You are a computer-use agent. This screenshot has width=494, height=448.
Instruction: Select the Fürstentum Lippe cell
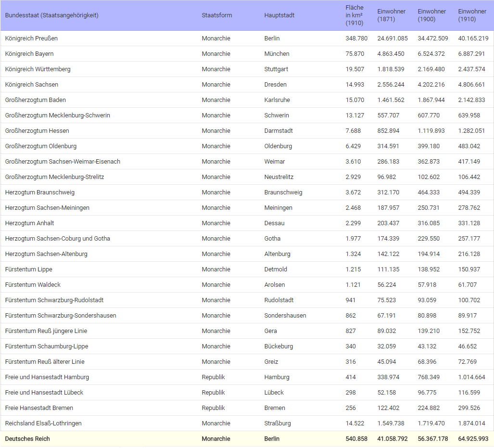[29, 269]
